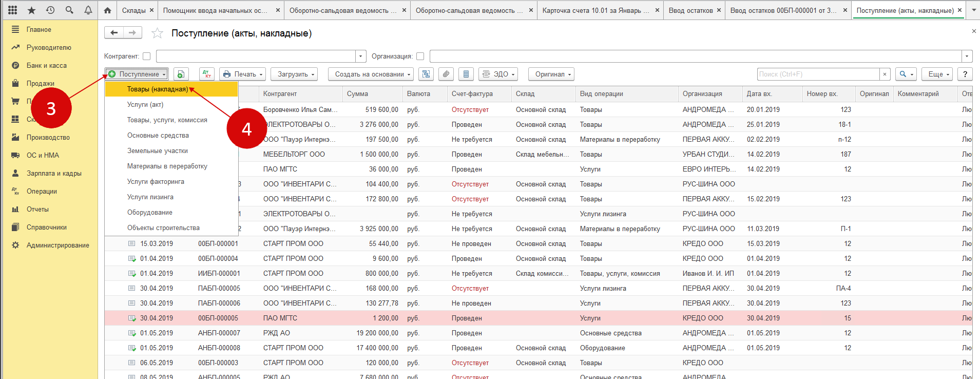Screen dimensions: 980x379
Task: Open Favorites star icon in top panel
Action: 32,10
